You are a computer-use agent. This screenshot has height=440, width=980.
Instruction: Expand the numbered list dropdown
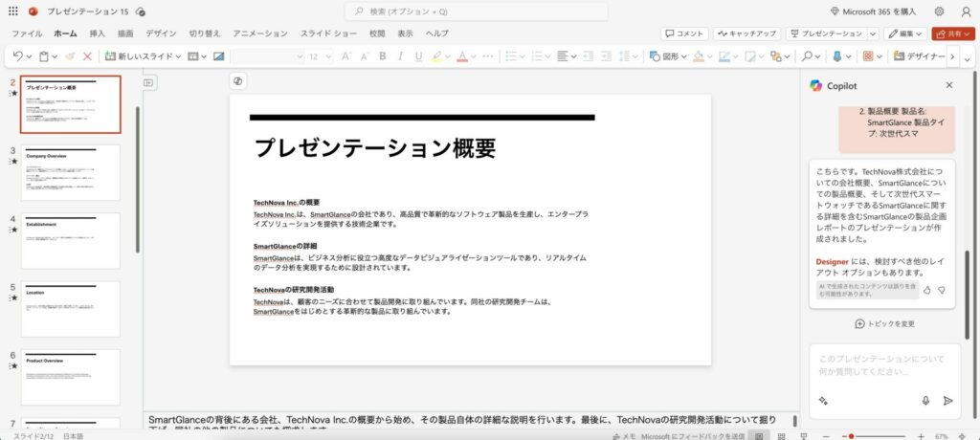coord(547,56)
